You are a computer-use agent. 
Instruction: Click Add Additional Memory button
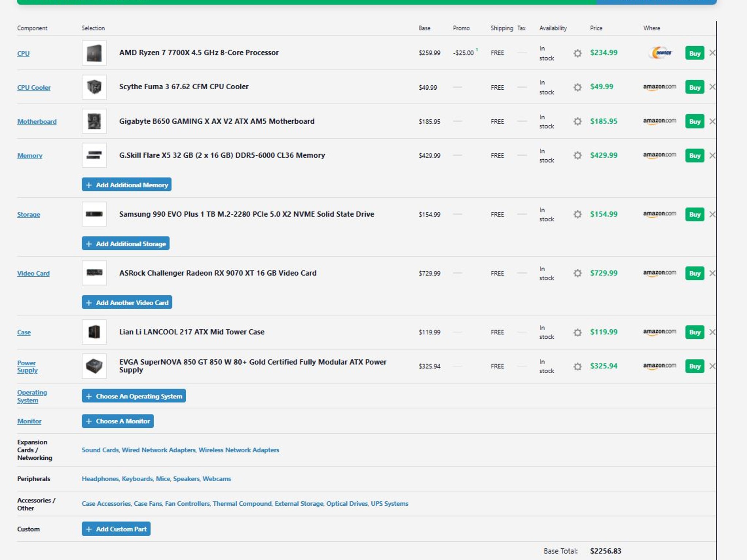pyautogui.click(x=127, y=185)
